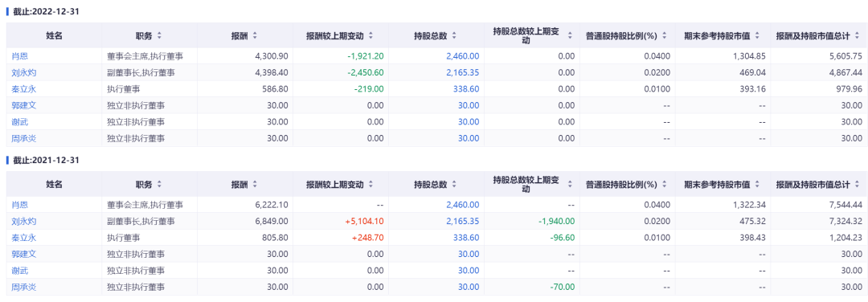The width and height of the screenshot is (868, 302).
Task: Click 刘永灼 holdings 2,165.35 in 2021 table
Action: tap(463, 221)
